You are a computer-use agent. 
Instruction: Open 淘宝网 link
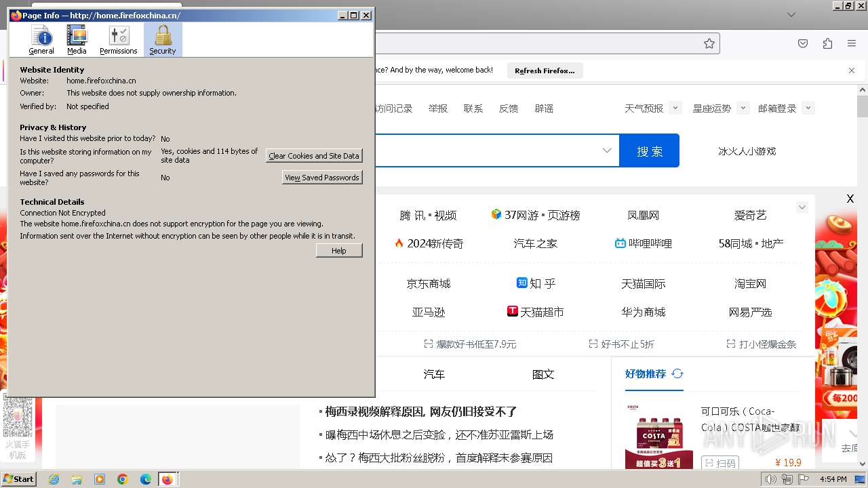coord(750,284)
